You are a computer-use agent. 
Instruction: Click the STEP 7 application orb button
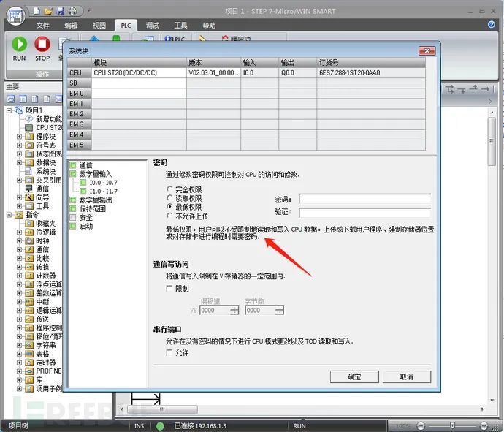tap(15, 15)
